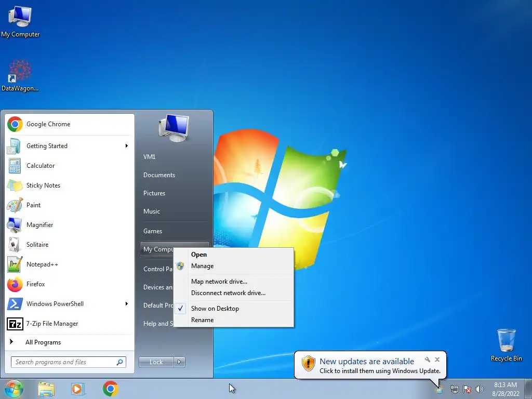Close the New updates notification balloon
This screenshot has height=399, width=532.
pyautogui.click(x=437, y=360)
